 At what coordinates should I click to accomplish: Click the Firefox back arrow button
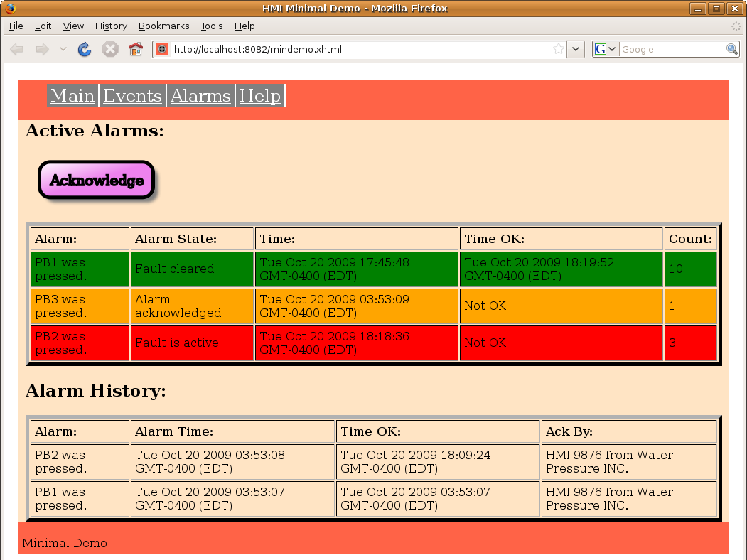tap(17, 49)
